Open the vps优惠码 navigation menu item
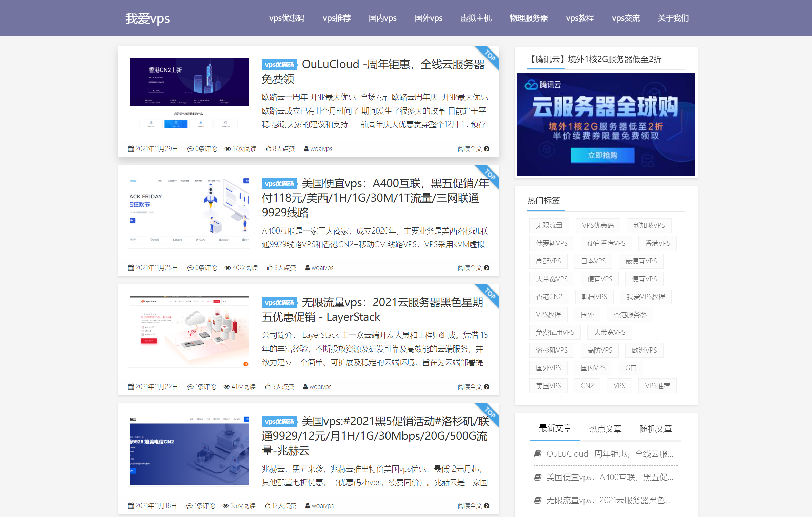Image resolution: width=812 pixels, height=517 pixels. tap(286, 18)
